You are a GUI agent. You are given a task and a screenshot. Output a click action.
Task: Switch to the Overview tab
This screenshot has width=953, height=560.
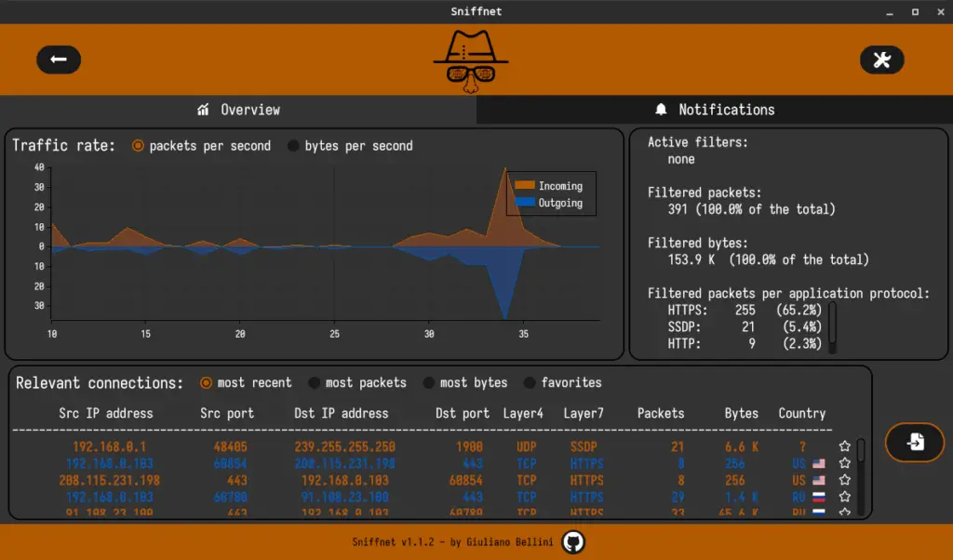point(238,110)
